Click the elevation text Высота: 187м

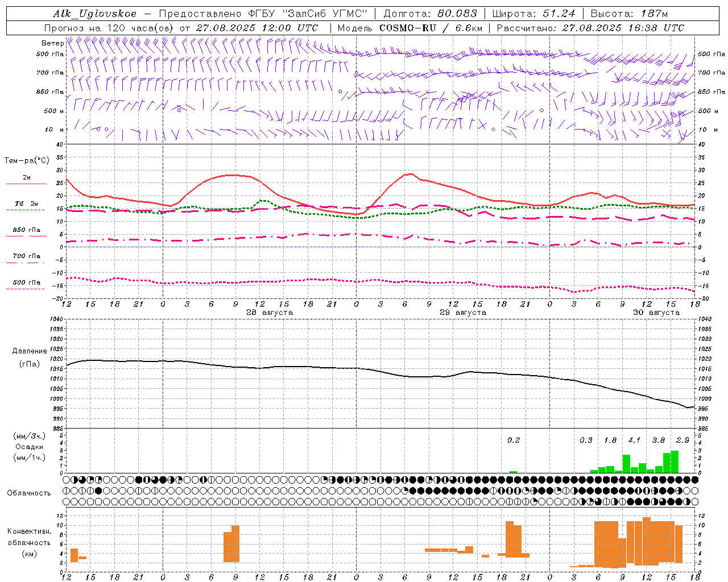629,14
